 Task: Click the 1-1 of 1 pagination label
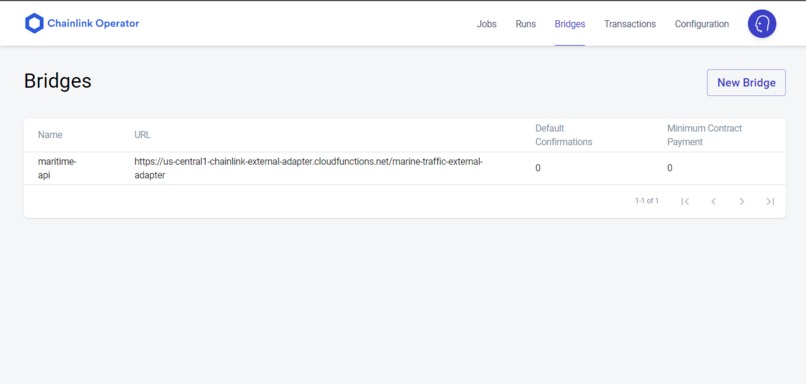click(647, 201)
